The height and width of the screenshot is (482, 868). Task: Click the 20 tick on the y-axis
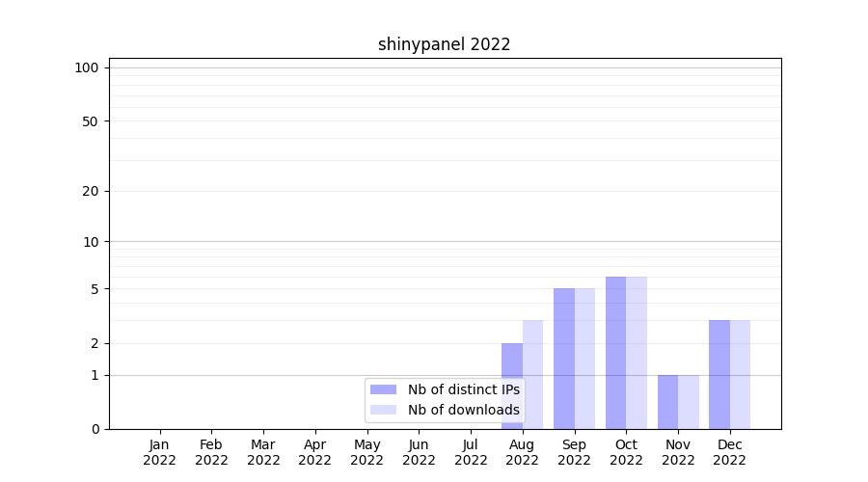(x=91, y=191)
